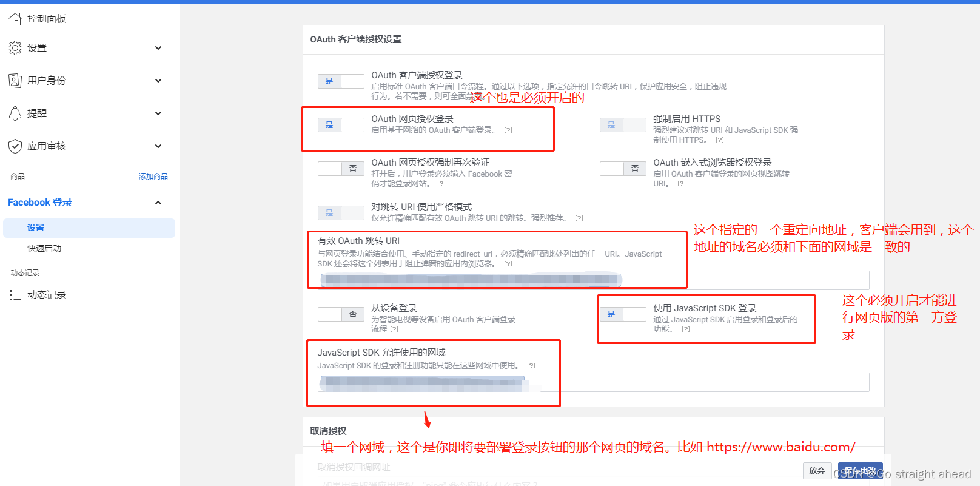This screenshot has height=486, width=980.
Task: Select 快速启动 under Facebook 登录
Action: [x=44, y=249]
